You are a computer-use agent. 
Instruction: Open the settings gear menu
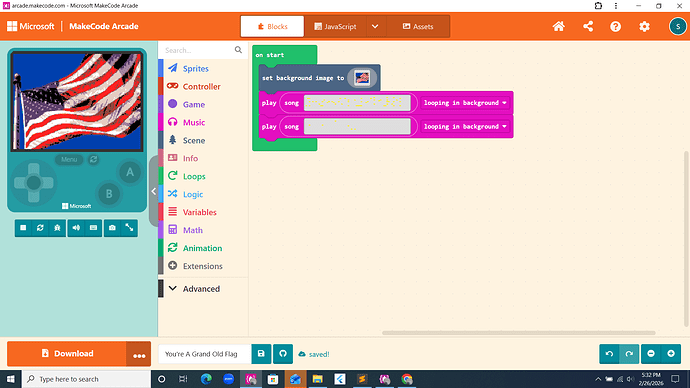point(644,26)
